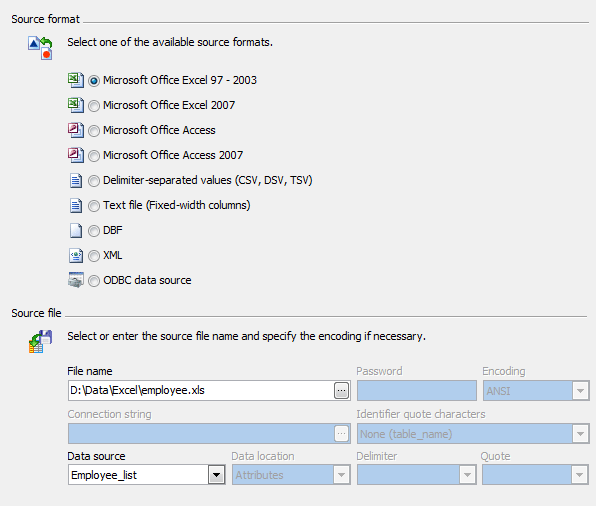Screen dimensions: 596x506
Task: Select Microsoft Office Excel 2007 radio button
Action: tap(94, 106)
